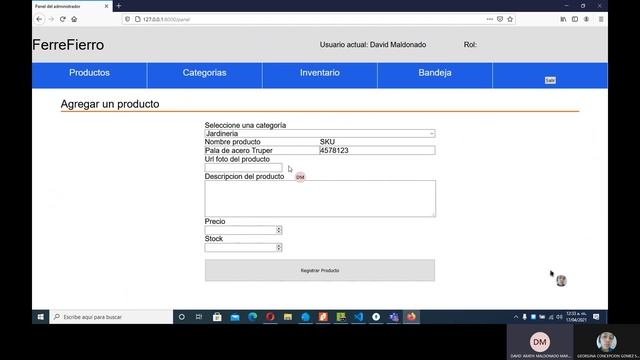Open File Explorer from the taskbar
The image size is (640, 360).
point(288,317)
